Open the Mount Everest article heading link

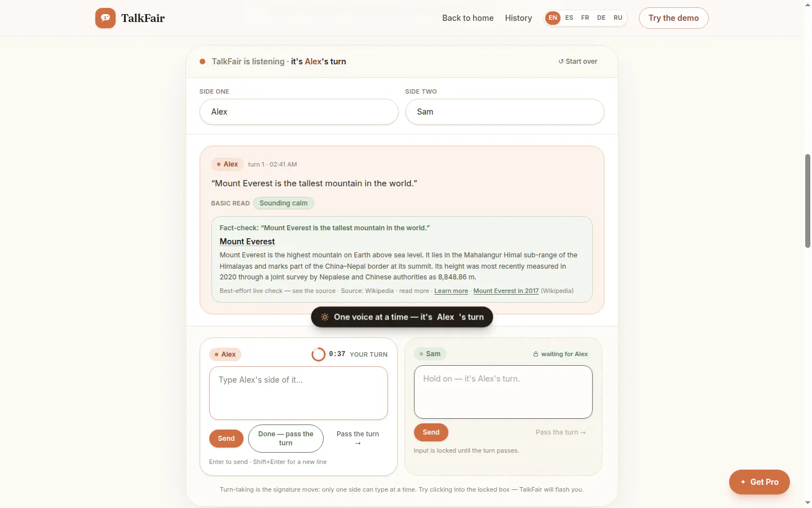(x=247, y=242)
